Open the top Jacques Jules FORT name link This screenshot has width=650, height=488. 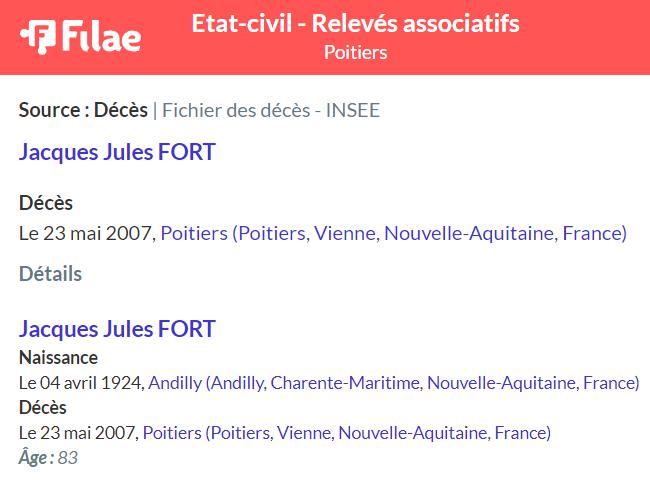tap(117, 152)
